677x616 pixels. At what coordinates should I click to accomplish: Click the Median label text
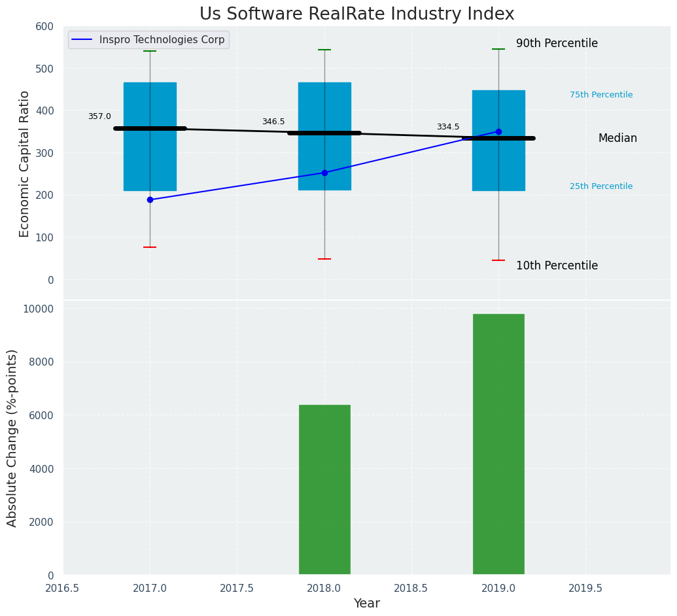click(617, 139)
